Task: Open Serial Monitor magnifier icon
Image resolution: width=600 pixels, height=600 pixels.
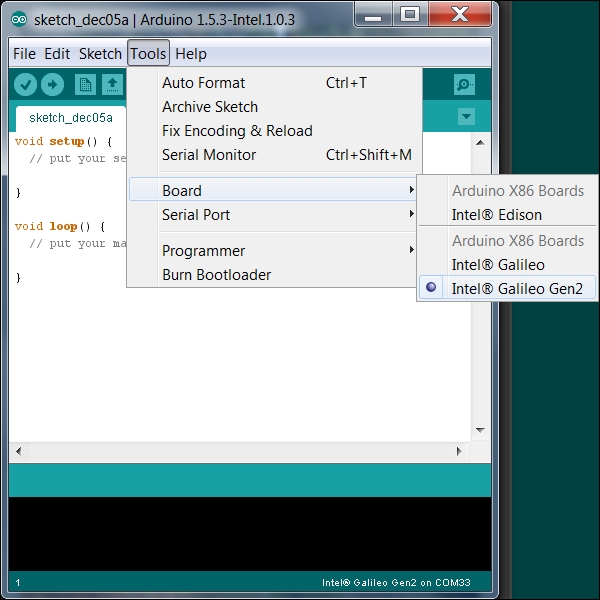Action: pos(465,84)
